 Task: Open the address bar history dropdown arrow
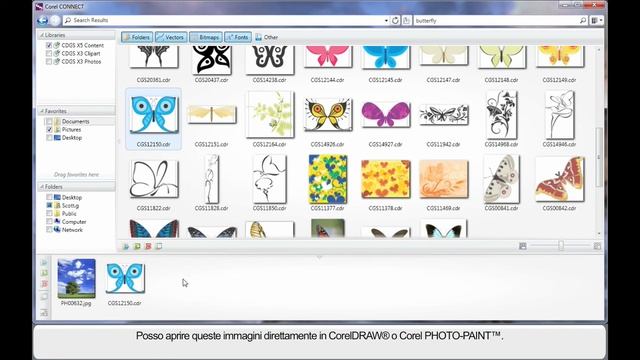point(386,20)
